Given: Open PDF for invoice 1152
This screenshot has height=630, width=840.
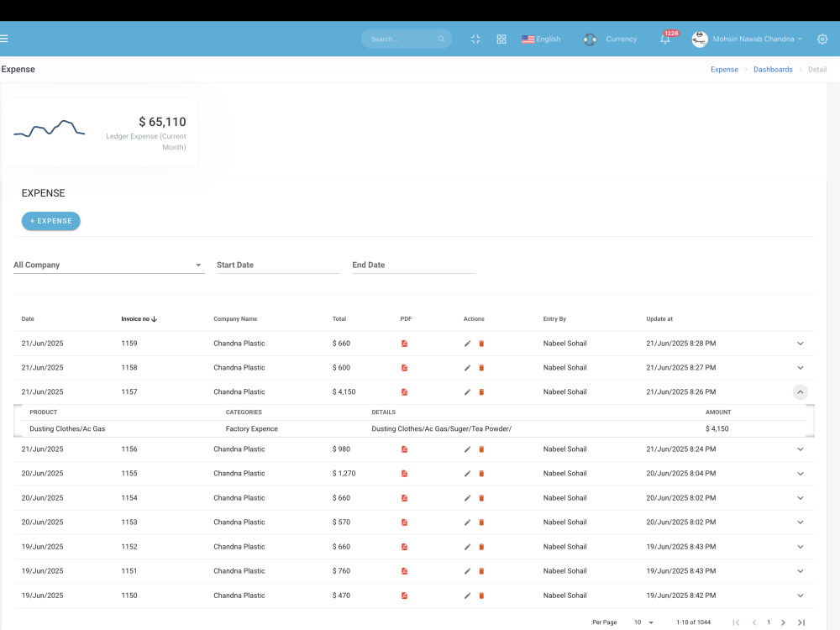Looking at the screenshot, I should pos(405,547).
